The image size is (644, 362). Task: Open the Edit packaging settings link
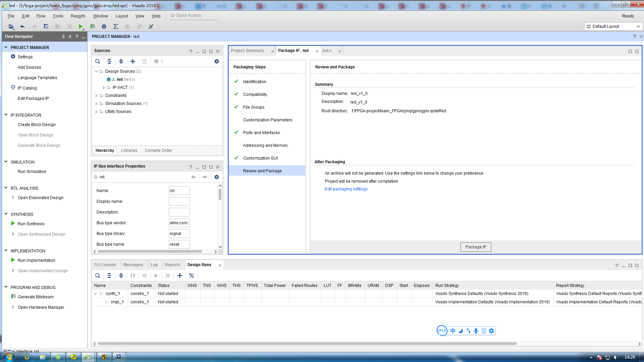point(346,189)
